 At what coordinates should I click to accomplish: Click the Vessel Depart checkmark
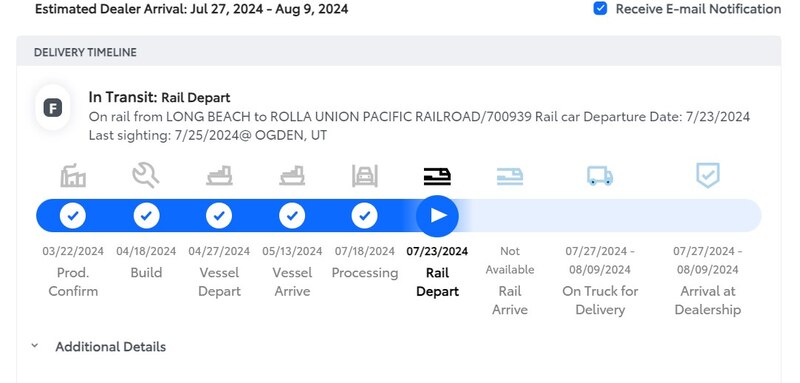click(219, 216)
